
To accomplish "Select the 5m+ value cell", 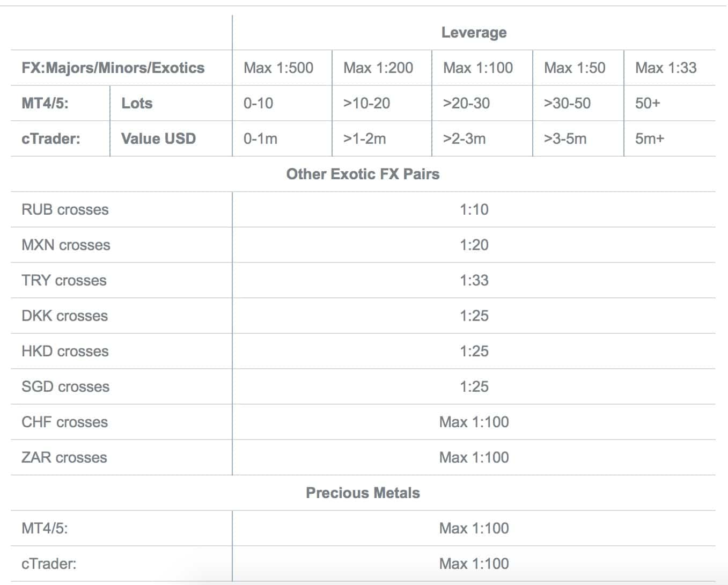I will click(x=650, y=139).
